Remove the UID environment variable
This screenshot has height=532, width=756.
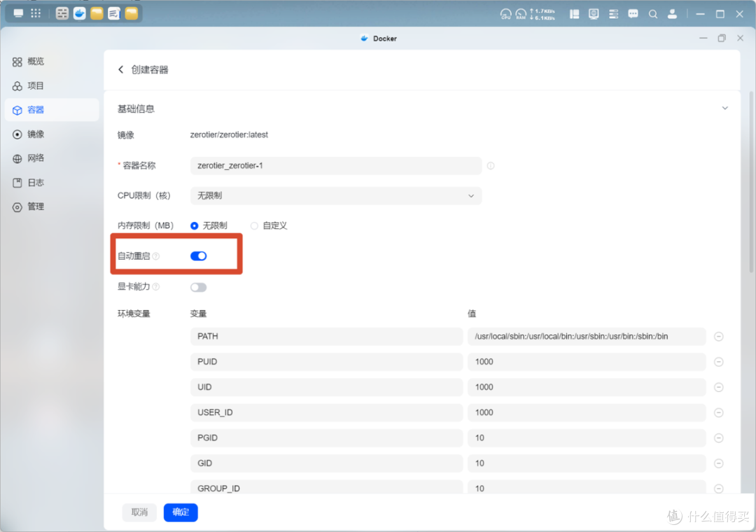(x=718, y=387)
